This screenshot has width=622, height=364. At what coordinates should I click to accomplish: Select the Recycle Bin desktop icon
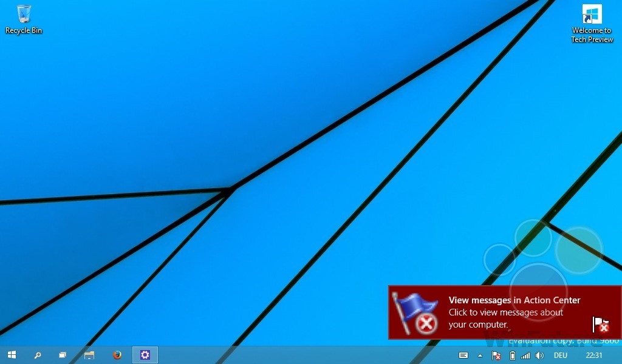(x=24, y=19)
